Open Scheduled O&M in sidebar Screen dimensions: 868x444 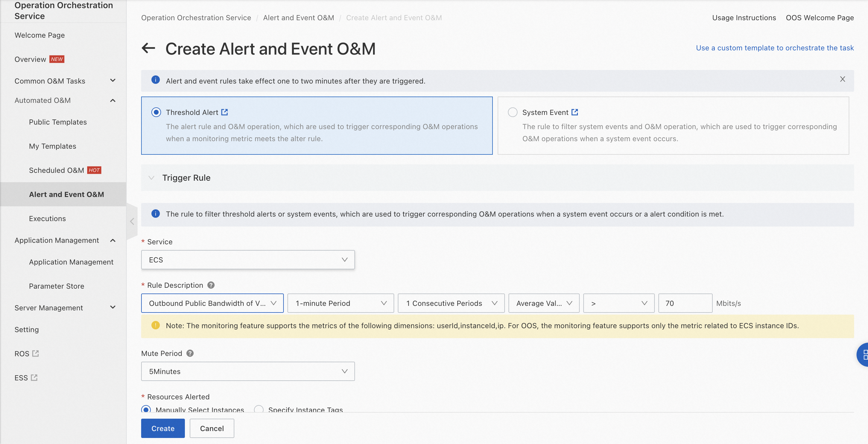[x=57, y=170]
